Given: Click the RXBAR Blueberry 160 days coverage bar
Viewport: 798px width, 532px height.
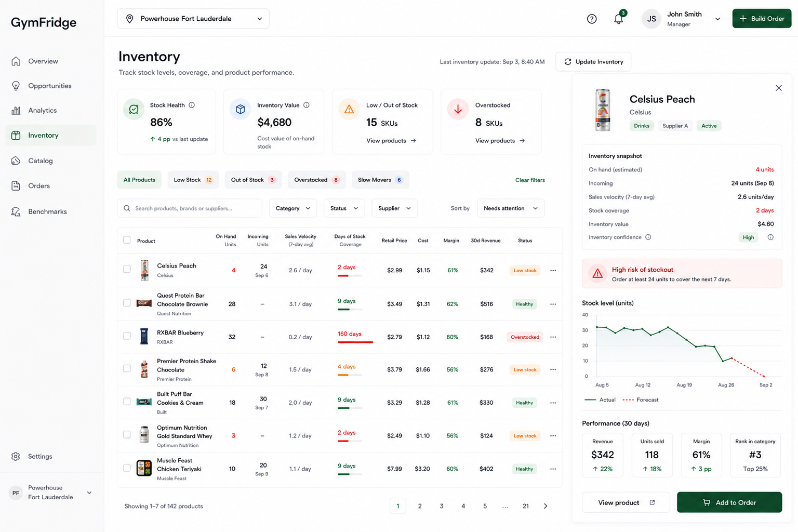Looking at the screenshot, I should [355, 342].
